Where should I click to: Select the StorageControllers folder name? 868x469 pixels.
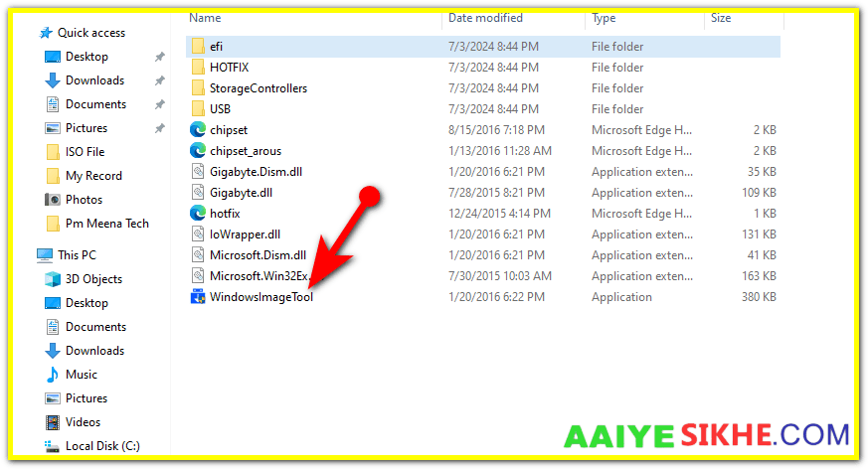coord(258,87)
